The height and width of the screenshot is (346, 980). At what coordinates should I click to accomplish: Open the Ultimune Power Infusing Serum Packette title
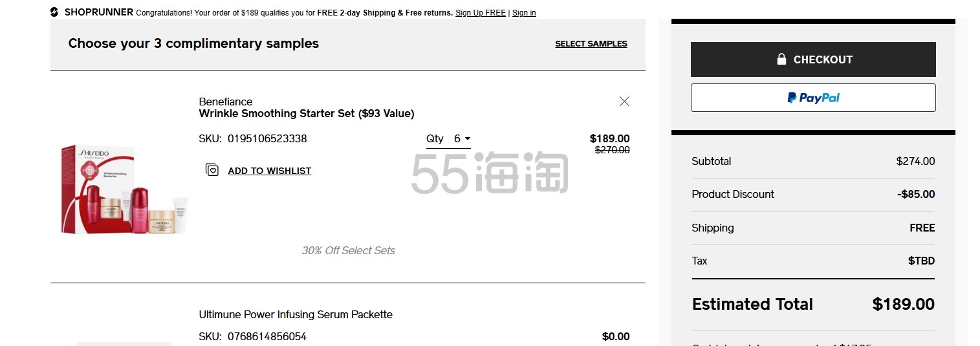click(296, 315)
